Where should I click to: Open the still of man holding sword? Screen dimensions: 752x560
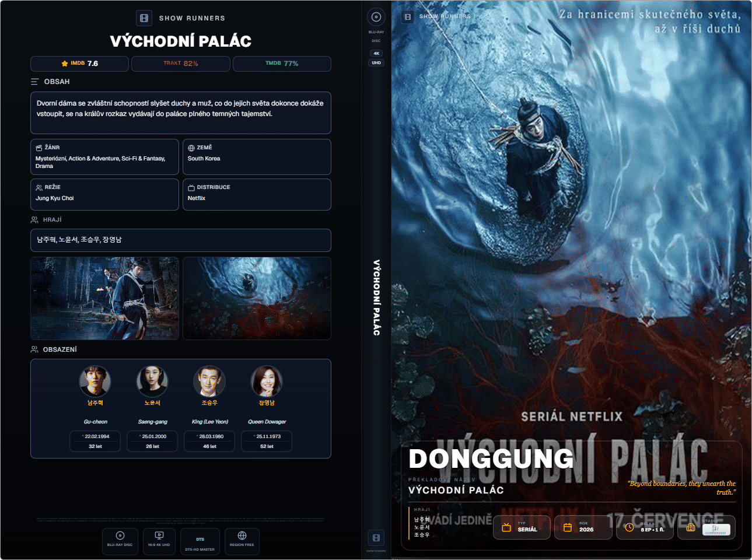coord(104,299)
